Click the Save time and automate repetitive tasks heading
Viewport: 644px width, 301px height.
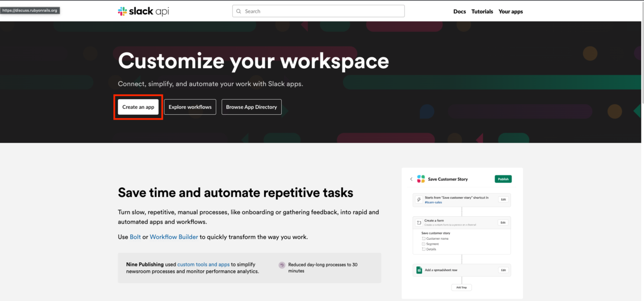(236, 193)
